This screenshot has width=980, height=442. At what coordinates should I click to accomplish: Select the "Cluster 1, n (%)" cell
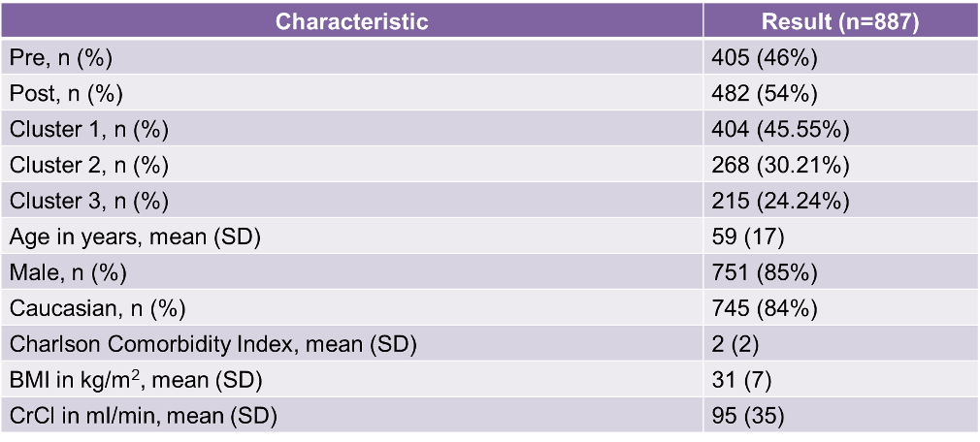click(x=89, y=129)
